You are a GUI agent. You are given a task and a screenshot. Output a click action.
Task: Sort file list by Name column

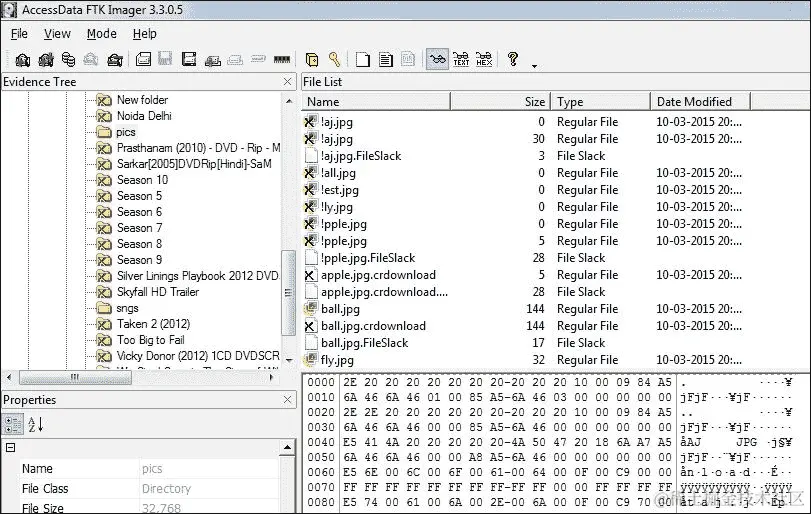[376, 102]
